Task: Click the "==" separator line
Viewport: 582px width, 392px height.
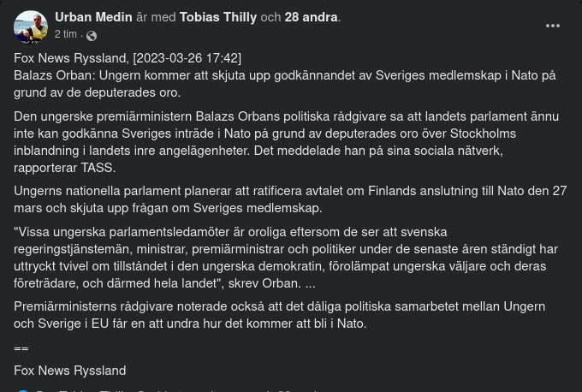Action: [x=21, y=347]
